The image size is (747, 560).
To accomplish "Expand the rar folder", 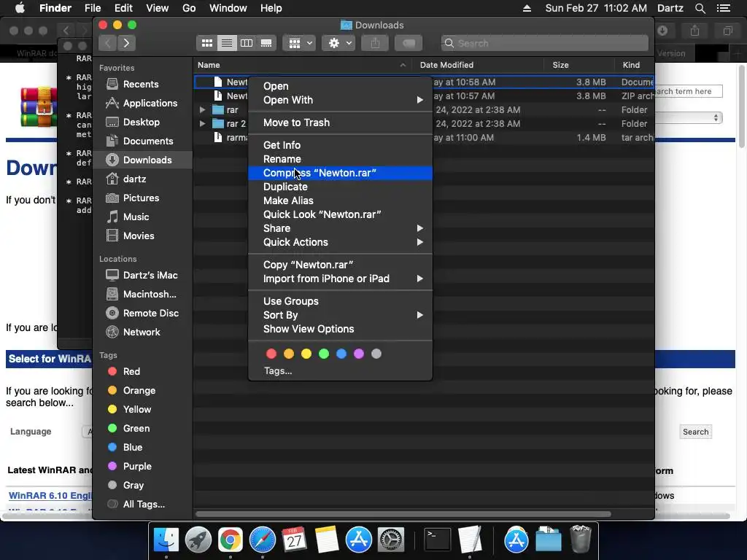I will (203, 110).
